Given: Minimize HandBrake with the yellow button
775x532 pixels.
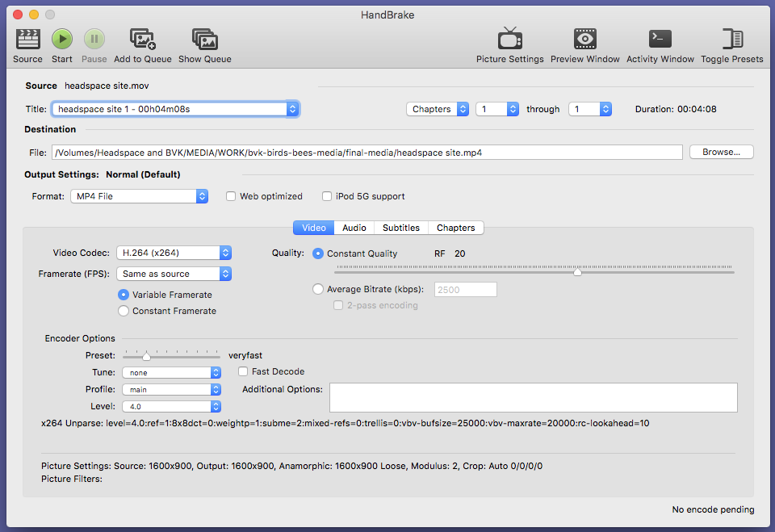Looking at the screenshot, I should pos(34,15).
